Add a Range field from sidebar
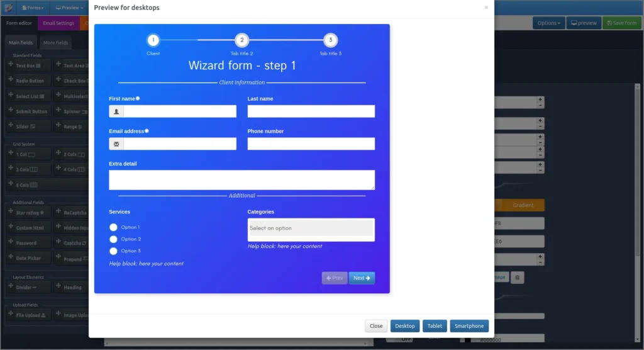The width and height of the screenshot is (644, 350). point(72,127)
